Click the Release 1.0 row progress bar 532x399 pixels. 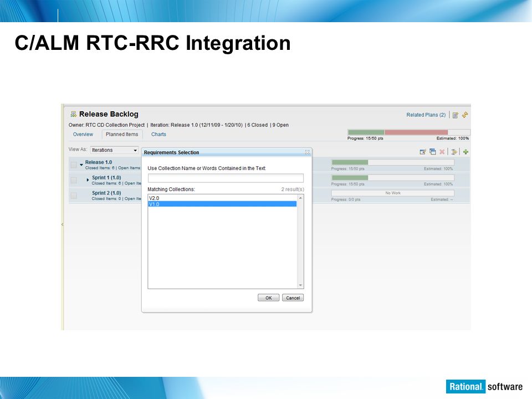(392, 162)
